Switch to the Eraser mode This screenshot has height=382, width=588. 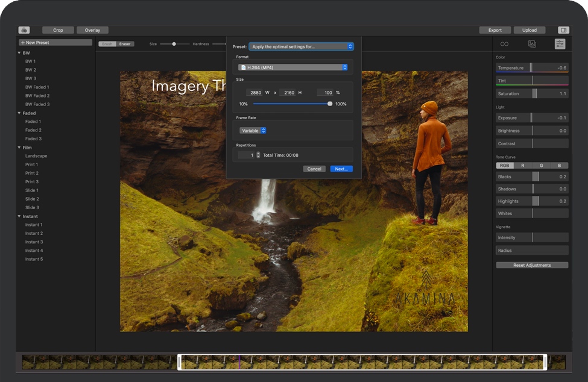(x=125, y=44)
